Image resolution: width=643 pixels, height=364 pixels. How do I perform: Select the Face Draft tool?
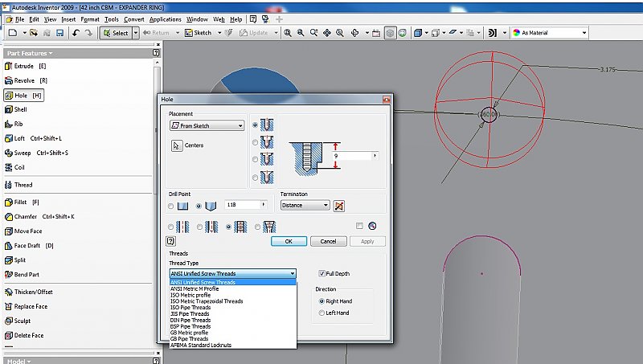click(29, 246)
